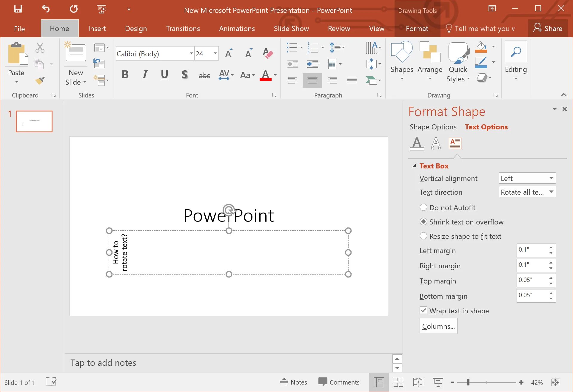Open the Text Effects tab icon
Screen dimensions: 573x392
pyautogui.click(x=436, y=143)
